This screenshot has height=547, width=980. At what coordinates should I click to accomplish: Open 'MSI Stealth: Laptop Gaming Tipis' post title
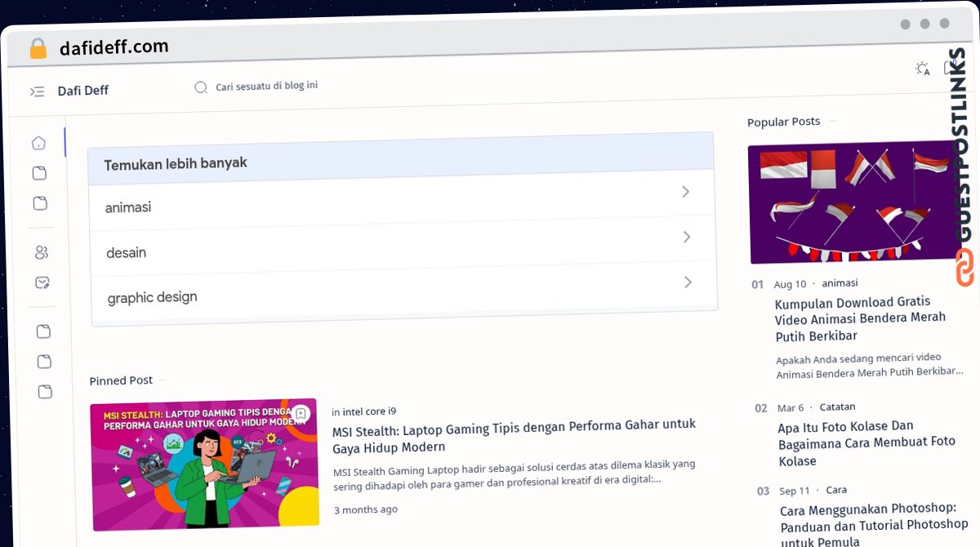pyautogui.click(x=514, y=436)
